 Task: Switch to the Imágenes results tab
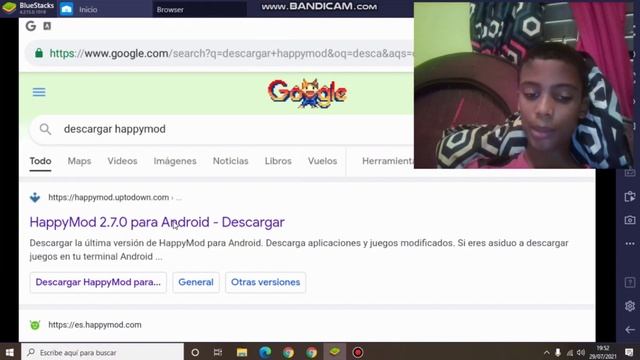175,161
